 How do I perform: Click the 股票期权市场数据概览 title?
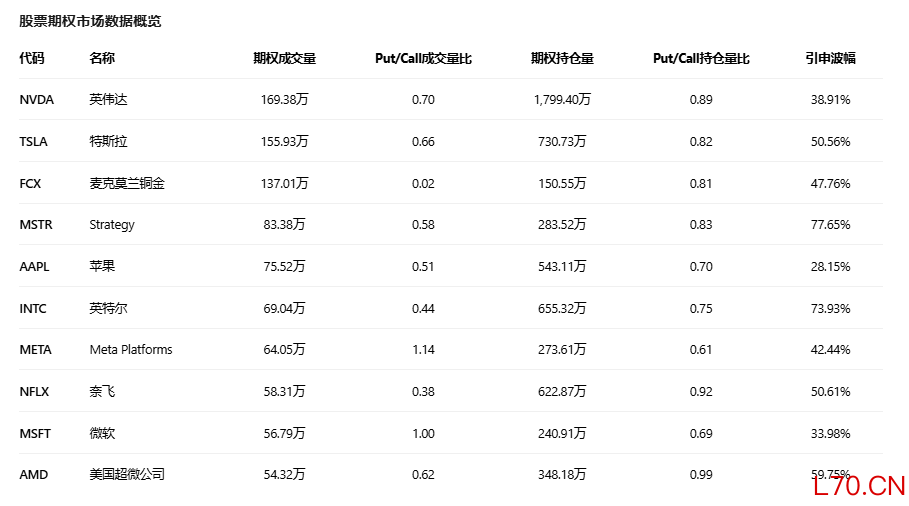click(90, 21)
